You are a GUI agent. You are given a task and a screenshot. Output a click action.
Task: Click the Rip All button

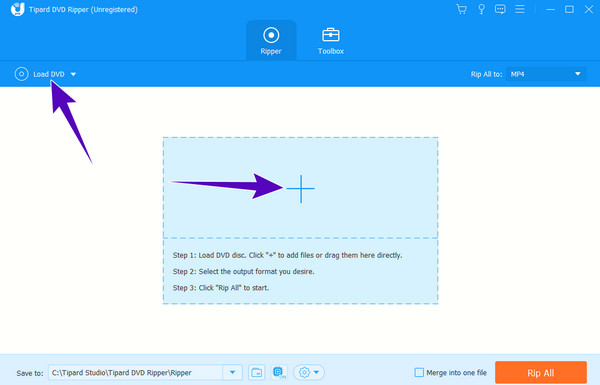(541, 373)
